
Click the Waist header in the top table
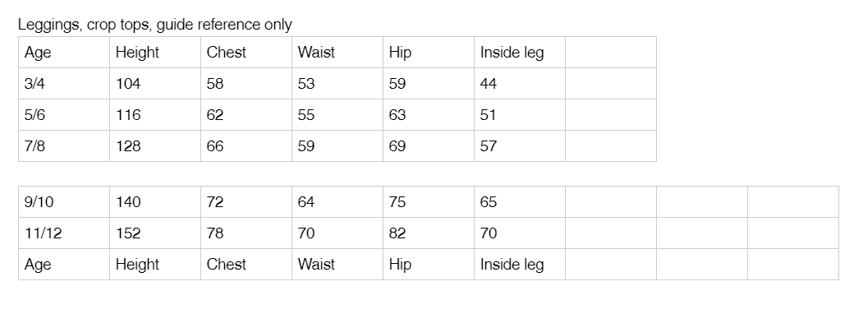338,53
